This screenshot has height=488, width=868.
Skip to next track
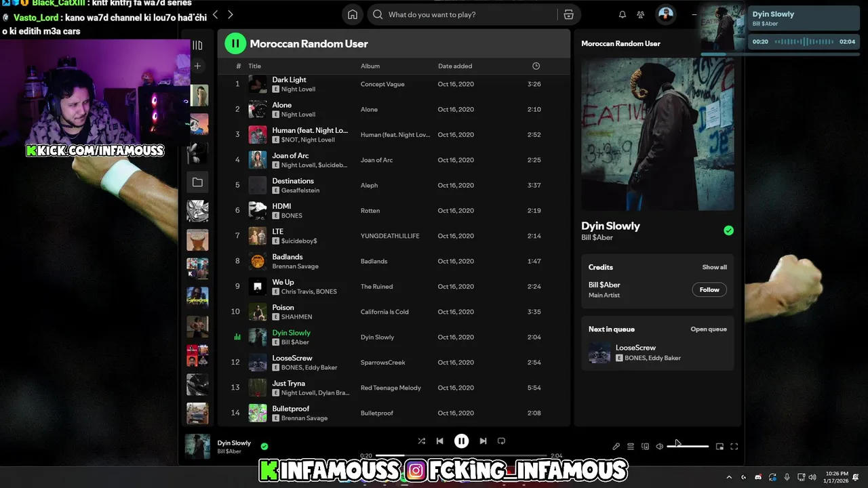pyautogui.click(x=483, y=441)
